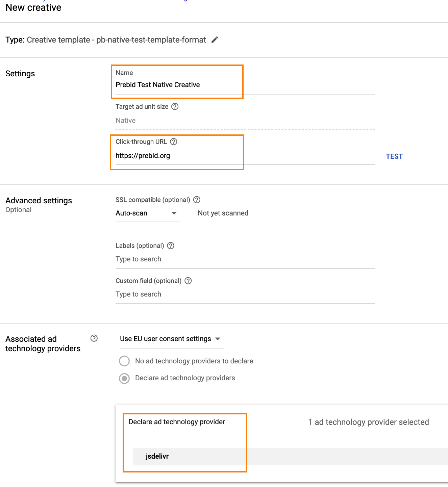Click the 'Declare ad technology provider' heading
The image size is (448, 487).
click(177, 422)
